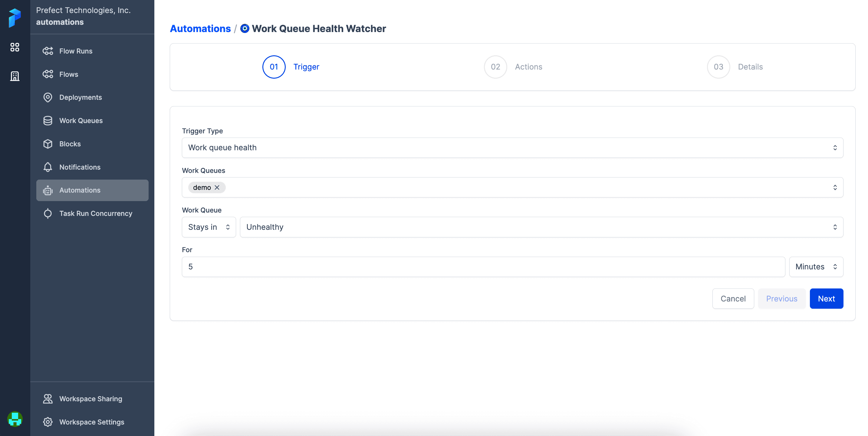Open the workspaces grid icon
Image resolution: width=868 pixels, height=436 pixels.
(x=15, y=47)
